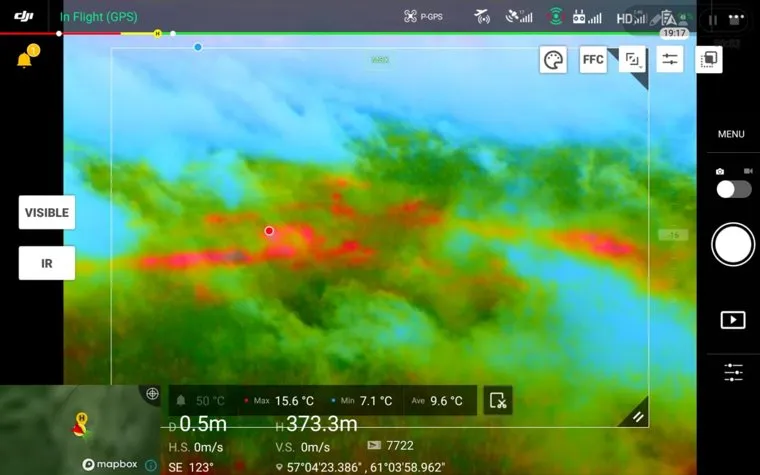Tap the FFC calibration button

point(593,60)
